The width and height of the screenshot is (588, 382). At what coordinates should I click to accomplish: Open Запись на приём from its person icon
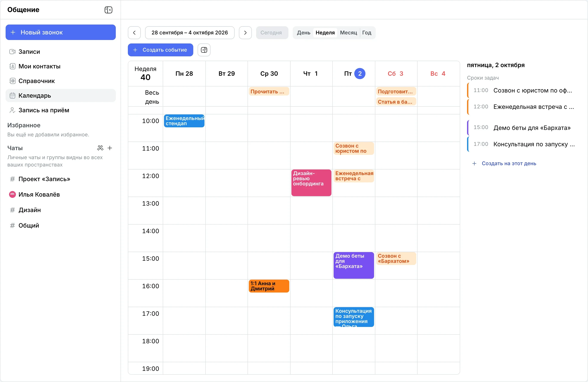(x=12, y=110)
